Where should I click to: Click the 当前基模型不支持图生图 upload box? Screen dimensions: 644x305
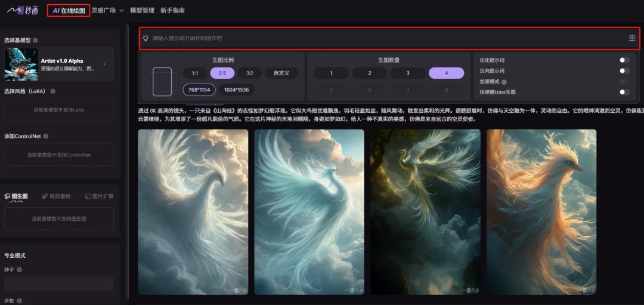pyautogui.click(x=58, y=218)
